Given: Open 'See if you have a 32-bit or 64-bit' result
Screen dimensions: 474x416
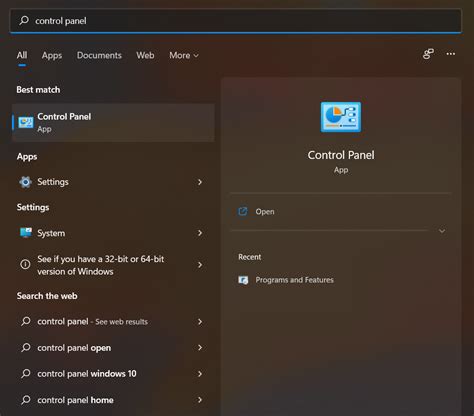Looking at the screenshot, I should point(113,265).
